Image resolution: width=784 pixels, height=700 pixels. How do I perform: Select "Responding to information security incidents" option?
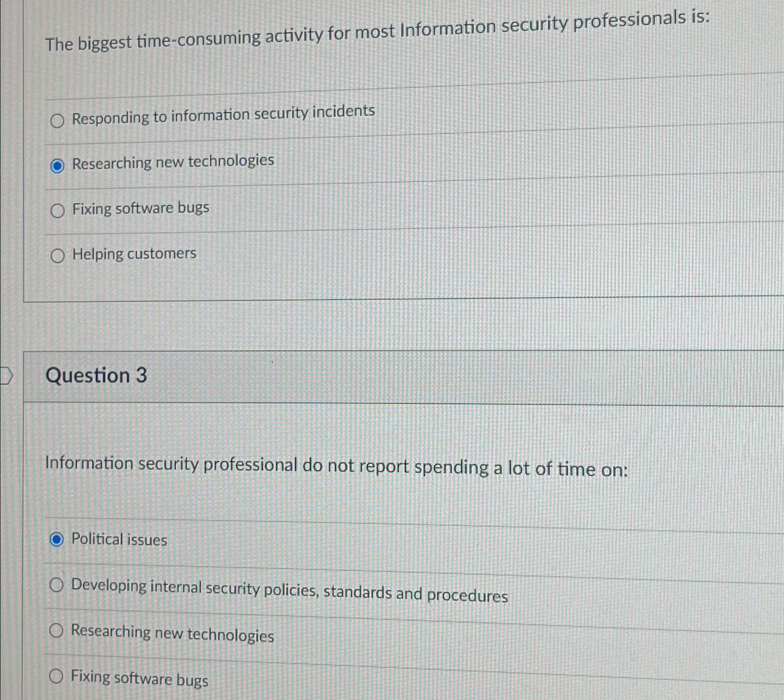click(x=57, y=121)
